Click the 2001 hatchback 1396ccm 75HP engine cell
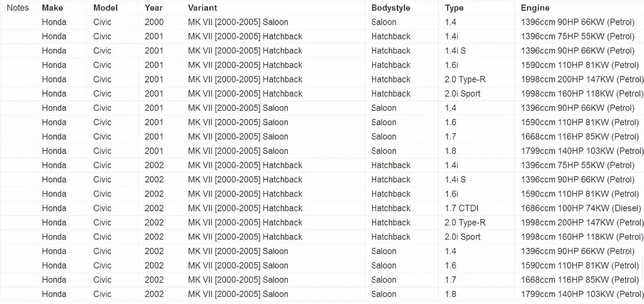 coord(578,37)
